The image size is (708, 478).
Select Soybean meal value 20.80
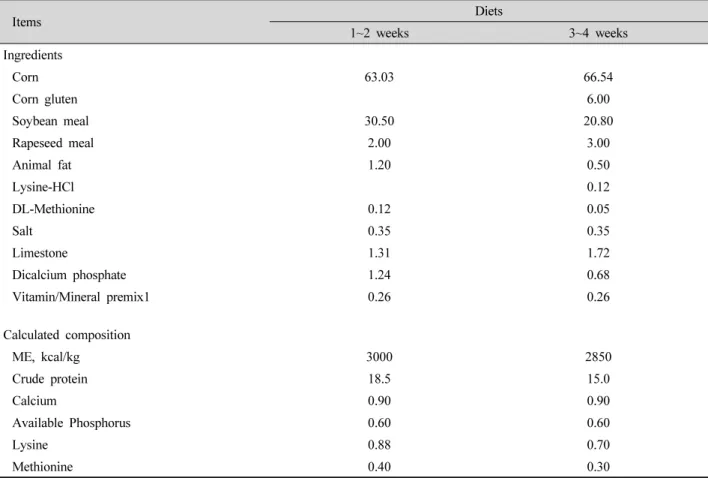pyautogui.click(x=598, y=121)
